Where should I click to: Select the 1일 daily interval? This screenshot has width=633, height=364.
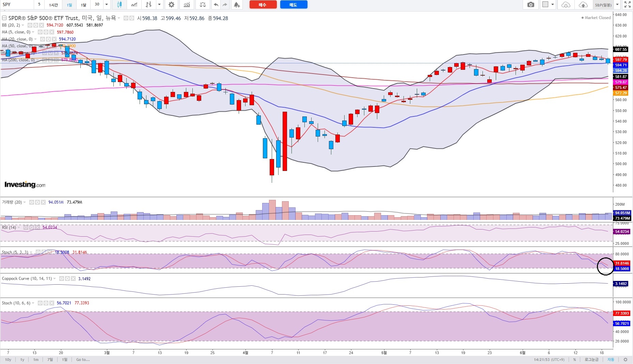click(x=69, y=5)
